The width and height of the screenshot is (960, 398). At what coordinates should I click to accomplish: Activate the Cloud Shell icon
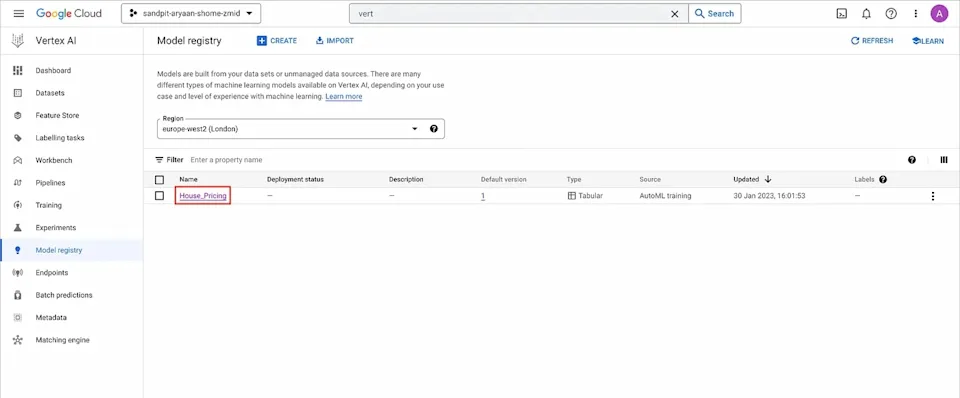pos(841,13)
